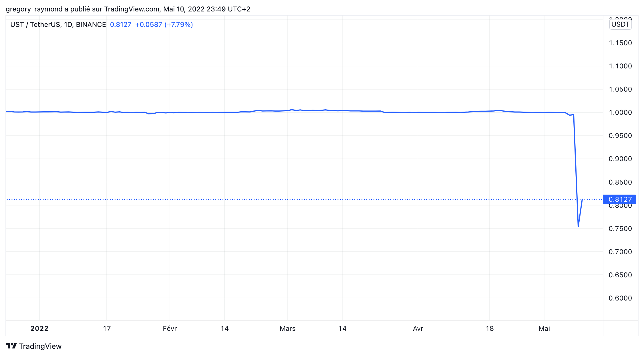
Task: Click the Mai label on time axis
Action: point(544,329)
